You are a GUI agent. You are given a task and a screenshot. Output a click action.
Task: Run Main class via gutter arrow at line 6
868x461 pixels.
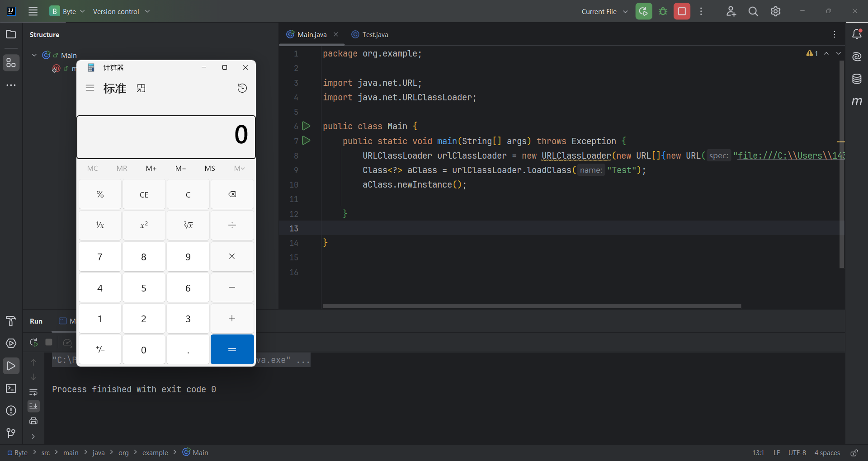pyautogui.click(x=306, y=126)
